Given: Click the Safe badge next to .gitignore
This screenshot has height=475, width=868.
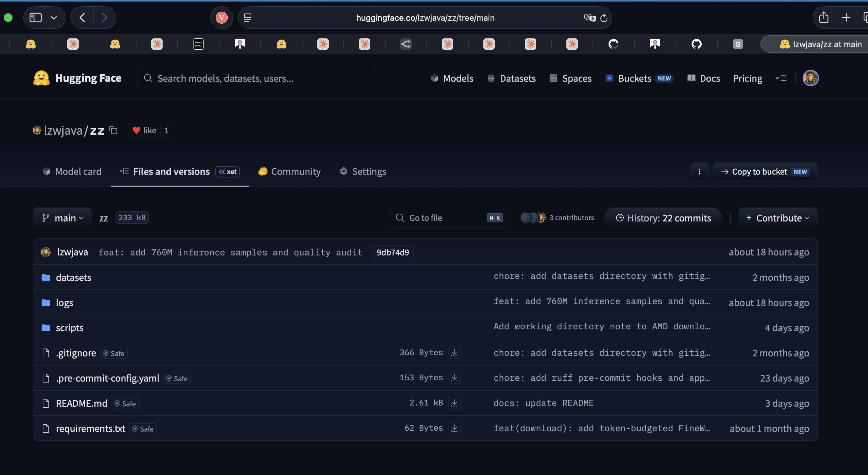Looking at the screenshot, I should point(114,353).
